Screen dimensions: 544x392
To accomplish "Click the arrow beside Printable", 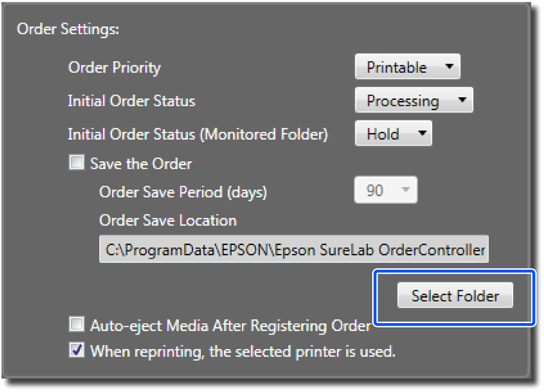I will pyautogui.click(x=449, y=67).
